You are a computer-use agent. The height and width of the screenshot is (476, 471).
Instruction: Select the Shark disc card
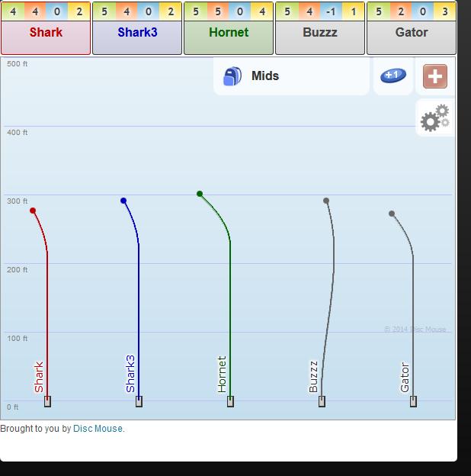(x=46, y=34)
